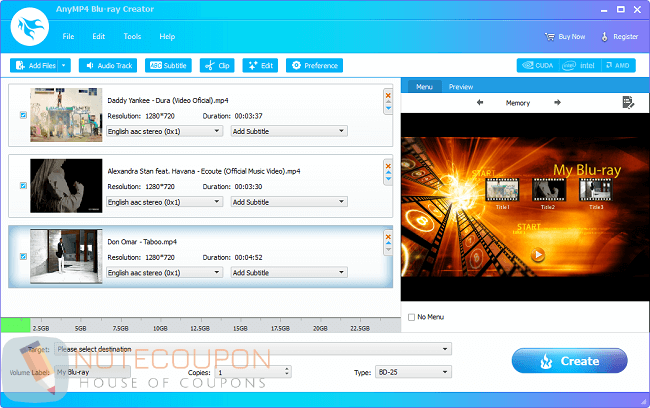Image resolution: width=650 pixels, height=408 pixels.
Task: Select Alexandra Stan video thumbnail
Action: [x=66, y=185]
